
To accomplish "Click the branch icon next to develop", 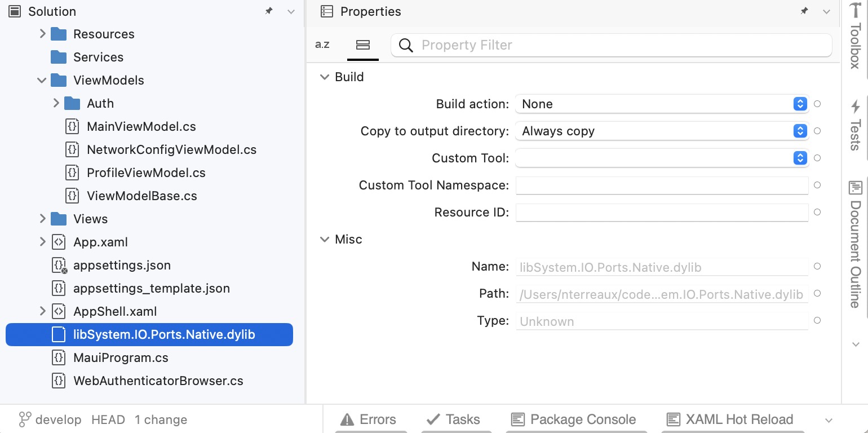I will coord(24,419).
